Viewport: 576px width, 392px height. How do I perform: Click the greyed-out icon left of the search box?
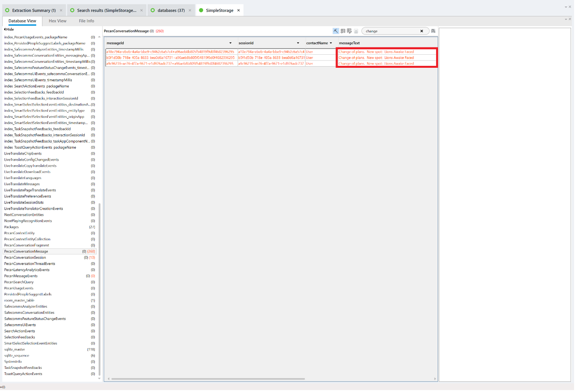click(356, 31)
